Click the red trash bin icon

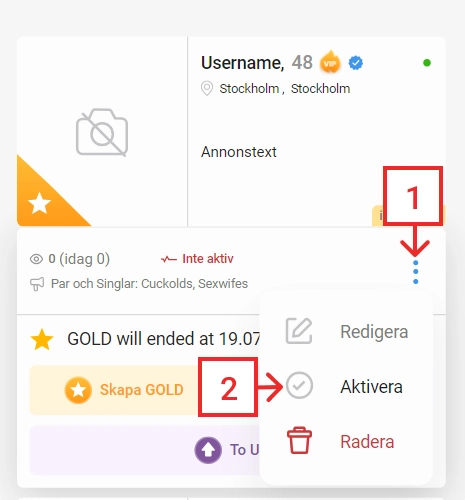[x=299, y=440]
